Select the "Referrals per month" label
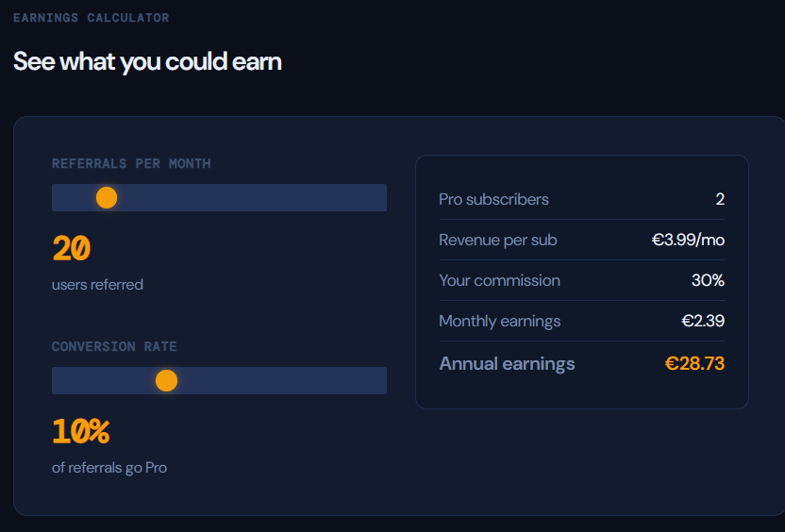The image size is (785, 532). (x=131, y=163)
